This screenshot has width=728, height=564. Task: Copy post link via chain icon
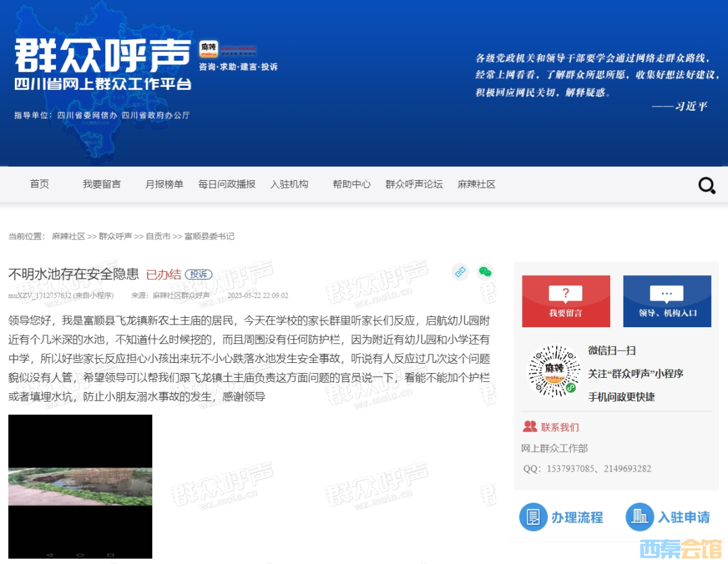pos(460,272)
